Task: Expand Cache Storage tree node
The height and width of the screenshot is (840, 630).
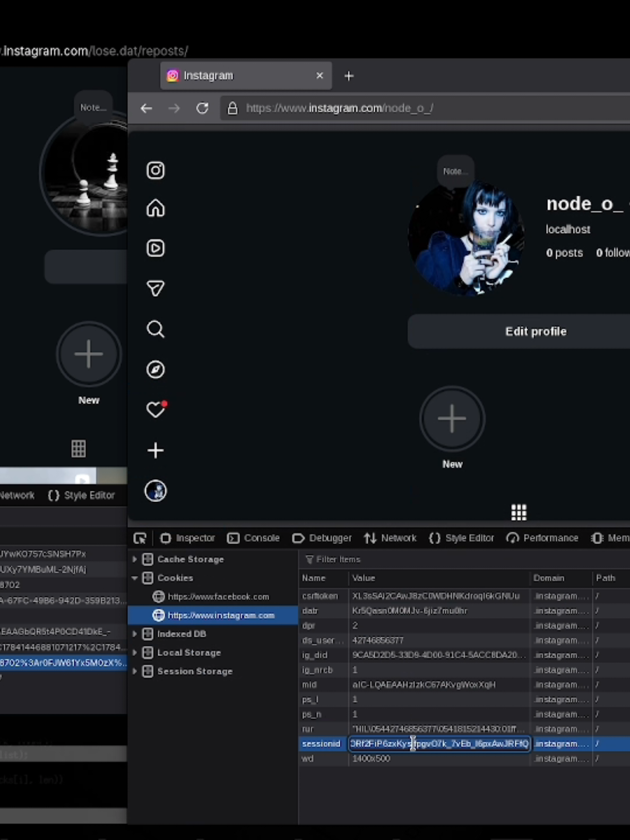Action: pyautogui.click(x=135, y=559)
